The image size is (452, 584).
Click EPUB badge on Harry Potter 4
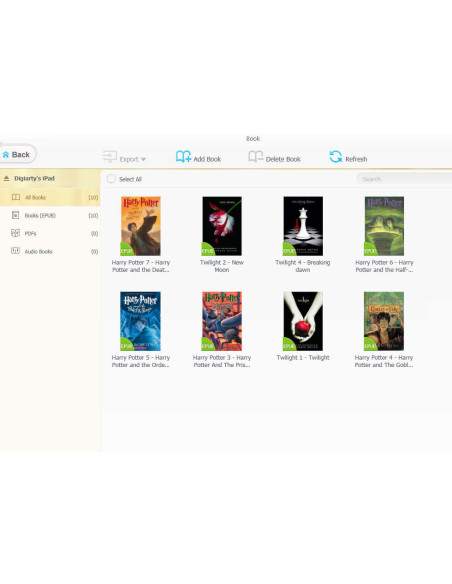point(370,345)
